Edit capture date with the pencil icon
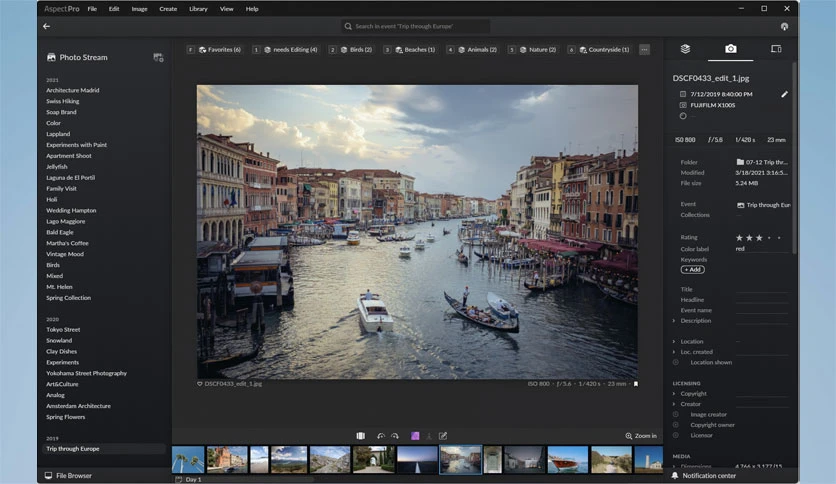The width and height of the screenshot is (836, 484). click(x=784, y=94)
